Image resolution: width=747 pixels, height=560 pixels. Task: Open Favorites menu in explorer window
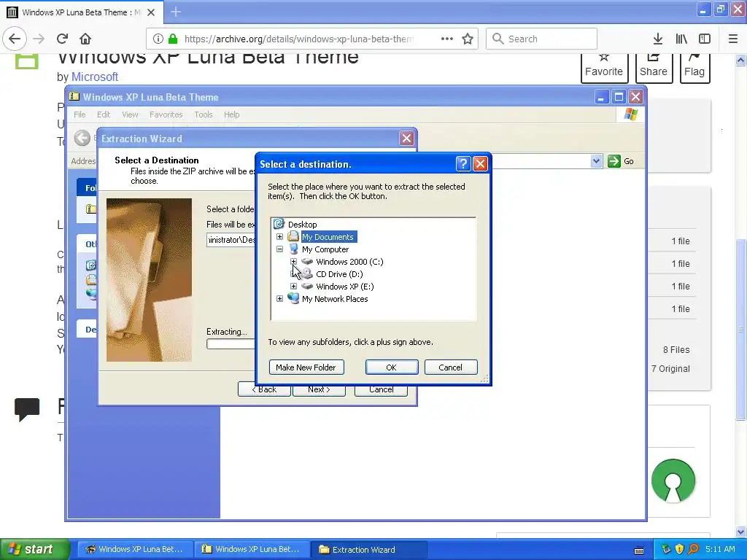coord(166,114)
